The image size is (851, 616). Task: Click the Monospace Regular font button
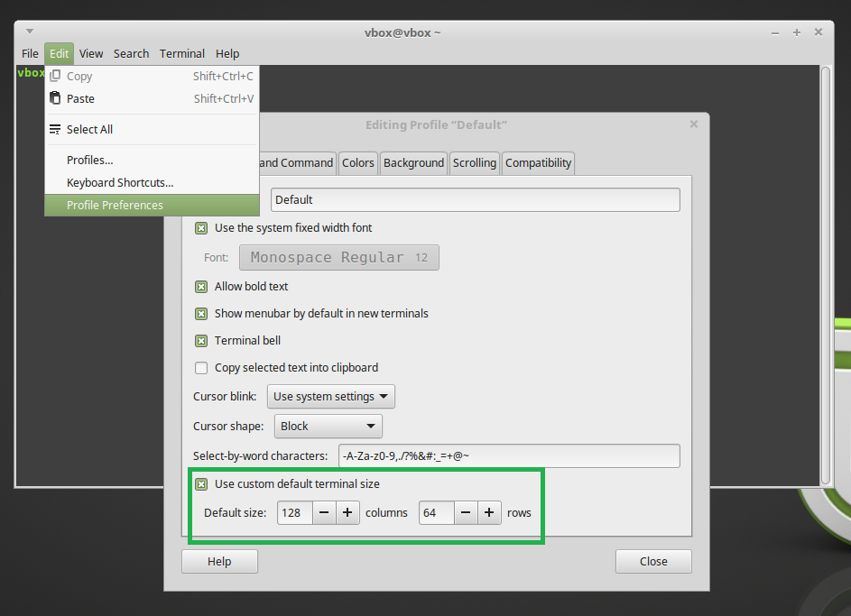click(339, 258)
